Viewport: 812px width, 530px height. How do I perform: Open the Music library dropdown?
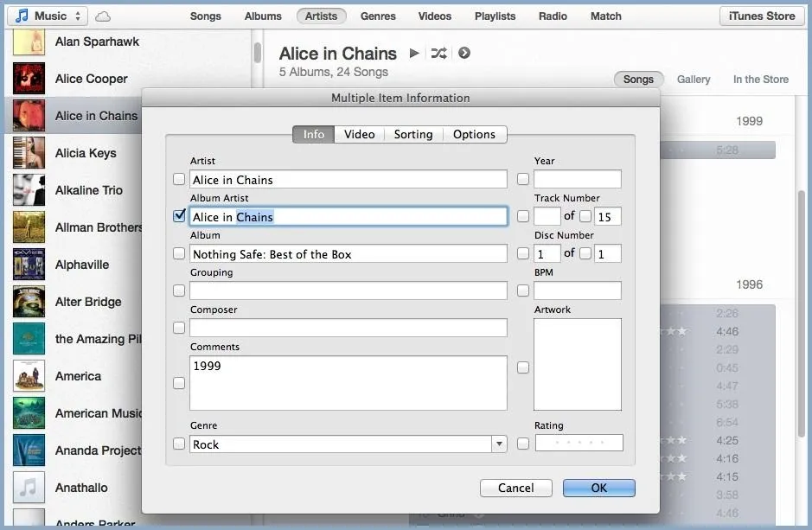click(x=48, y=16)
